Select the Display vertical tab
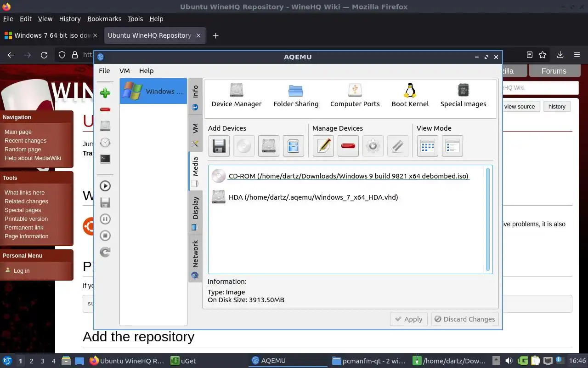 [195, 212]
